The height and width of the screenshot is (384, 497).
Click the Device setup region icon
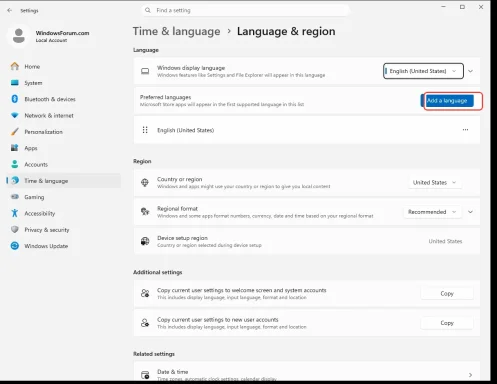(x=145, y=241)
